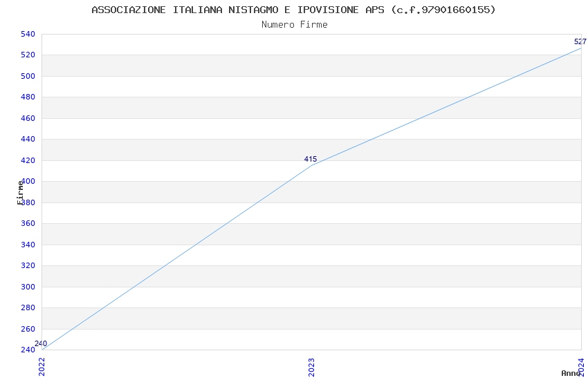The image size is (588, 380).
Task: Select the 527 data point label
Action: click(580, 41)
